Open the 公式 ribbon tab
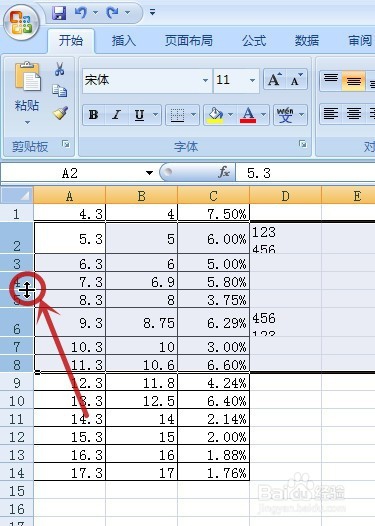Screen dimensions: 375x526 [x=254, y=41]
